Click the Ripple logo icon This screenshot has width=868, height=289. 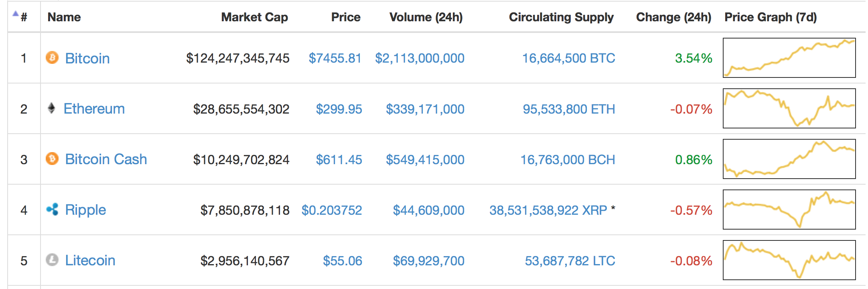click(x=52, y=210)
